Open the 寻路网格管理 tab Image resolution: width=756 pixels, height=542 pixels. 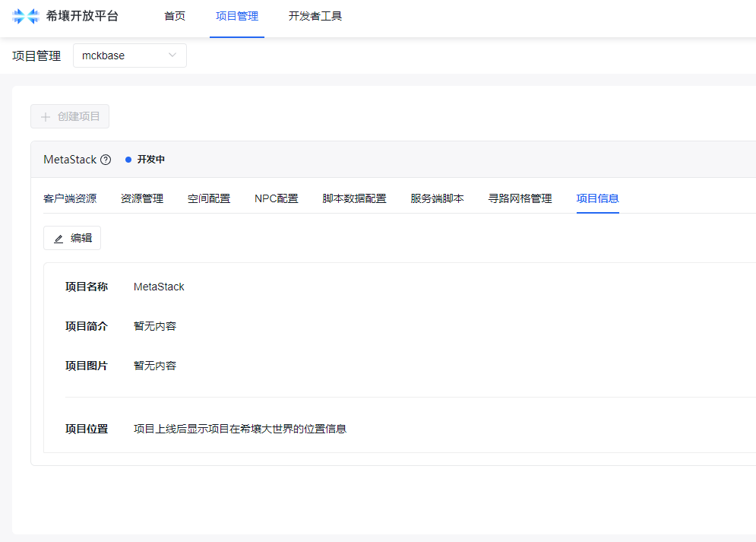pos(520,198)
